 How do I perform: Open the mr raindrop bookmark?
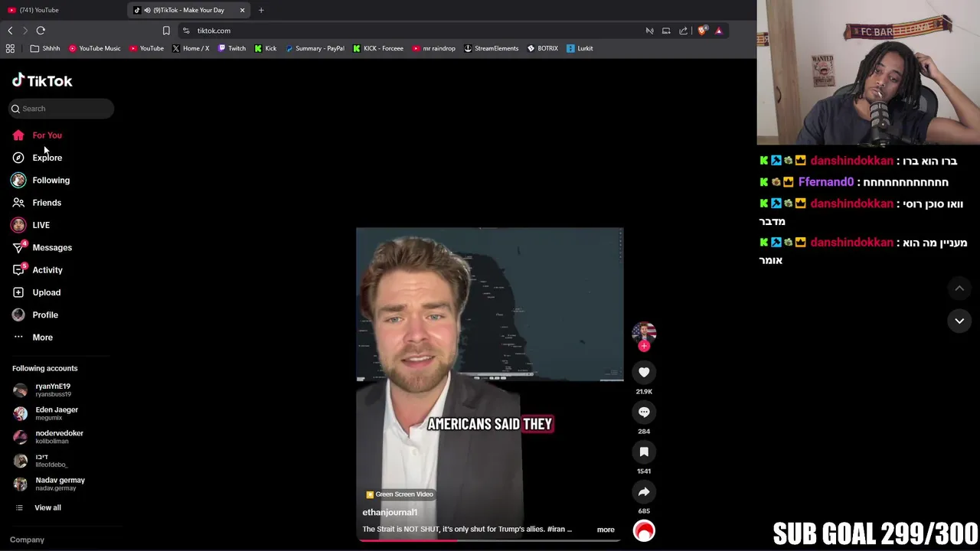[433, 48]
